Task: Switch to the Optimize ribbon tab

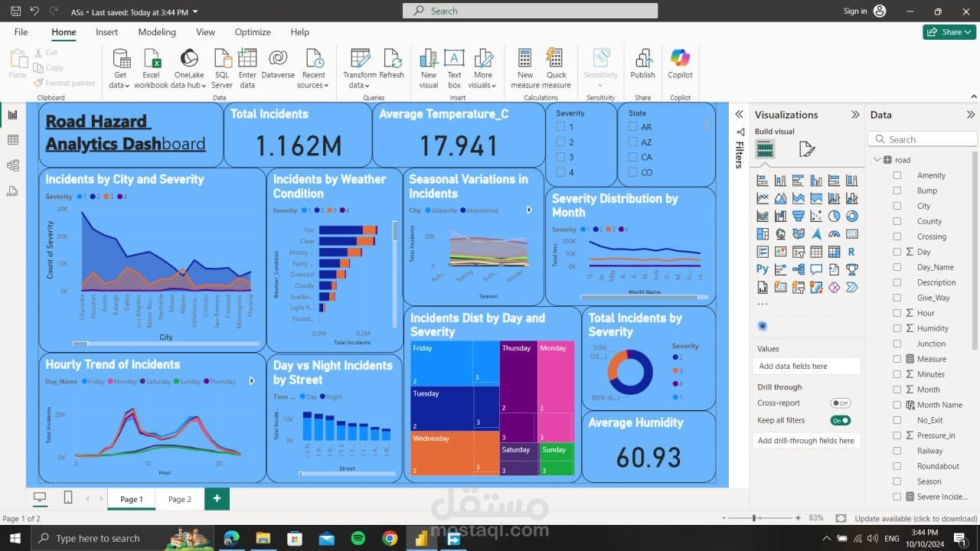Action: 253,32
